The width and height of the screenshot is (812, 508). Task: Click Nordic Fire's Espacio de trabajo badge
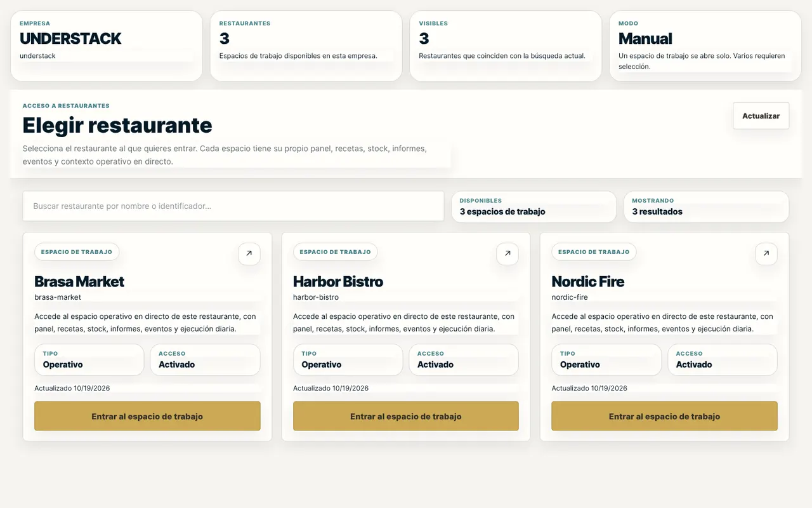[594, 251]
